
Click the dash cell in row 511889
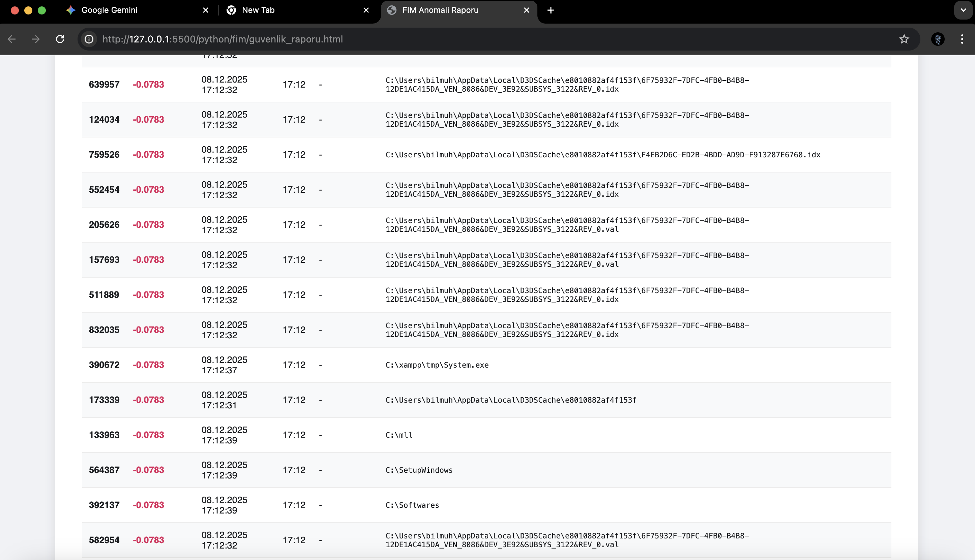(320, 295)
